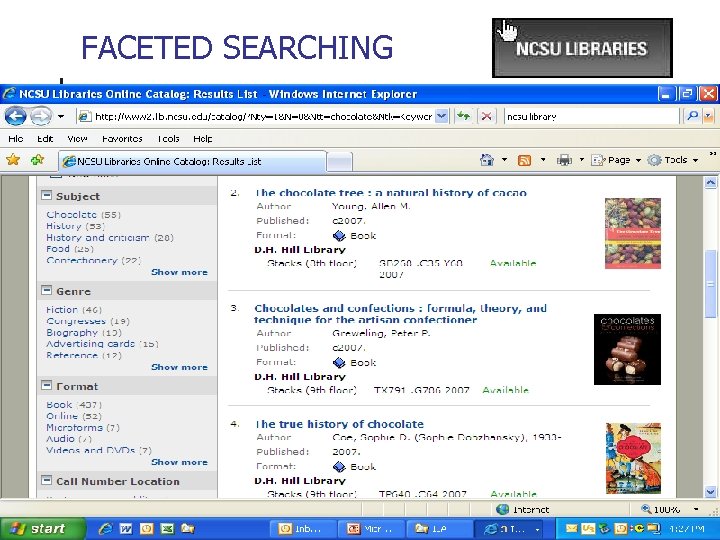Click the Print icon
Image resolution: width=720 pixels, height=540 pixels.
(x=564, y=160)
